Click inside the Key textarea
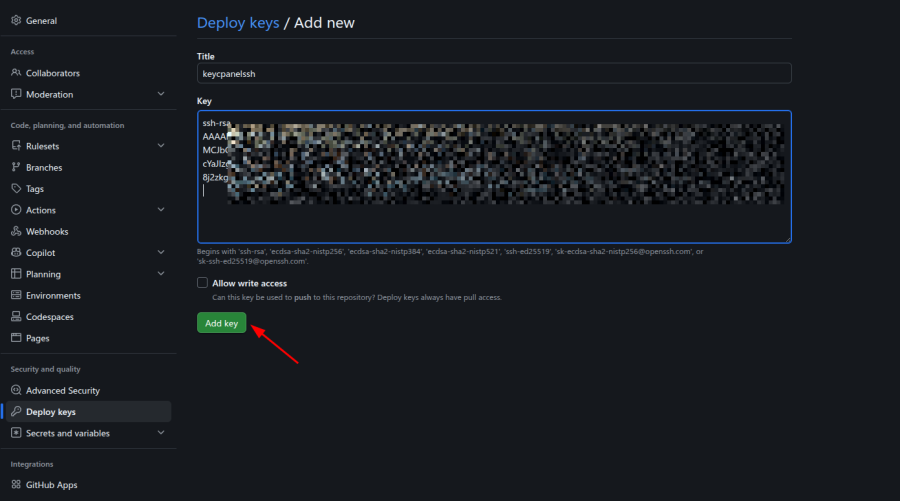Screen dimensions: 900x501 coord(494,177)
